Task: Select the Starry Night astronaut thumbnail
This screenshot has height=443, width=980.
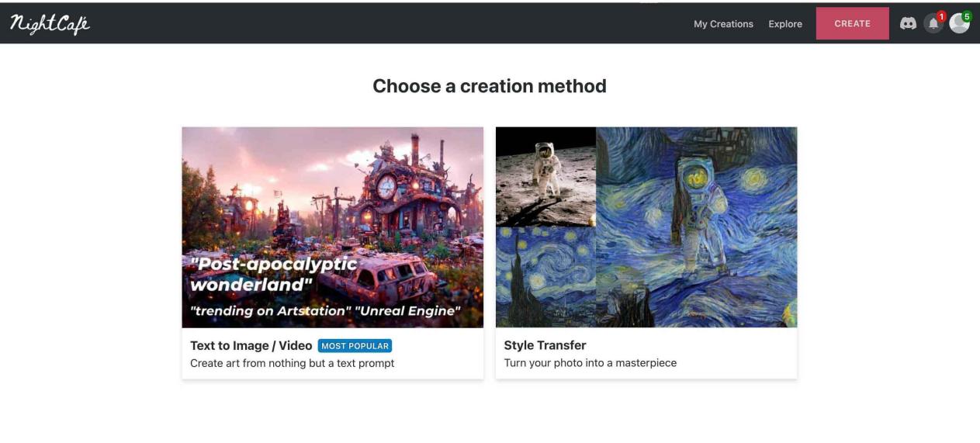Action: click(646, 227)
